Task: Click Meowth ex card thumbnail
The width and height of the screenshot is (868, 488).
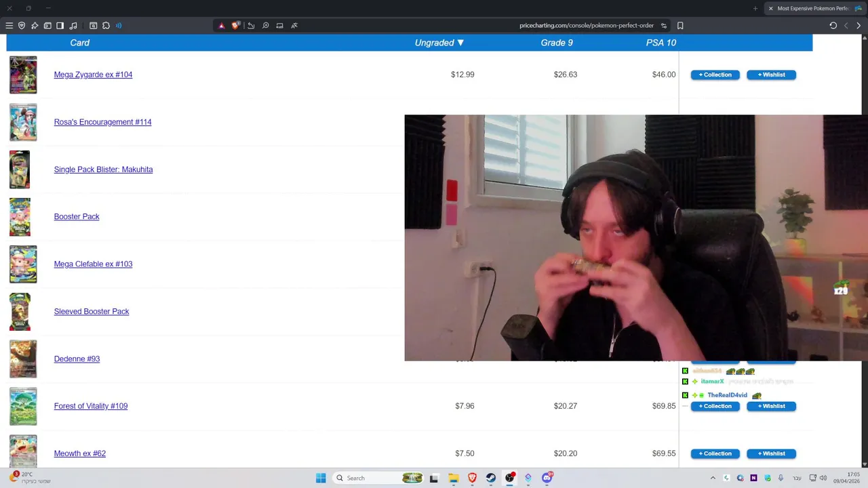Action: click(23, 451)
